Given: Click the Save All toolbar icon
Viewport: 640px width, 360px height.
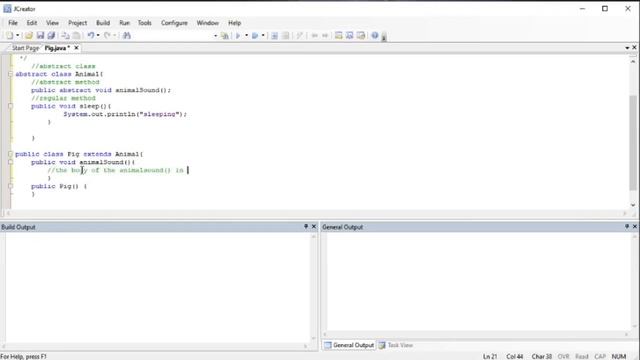Looking at the screenshot, I should click(51, 36).
